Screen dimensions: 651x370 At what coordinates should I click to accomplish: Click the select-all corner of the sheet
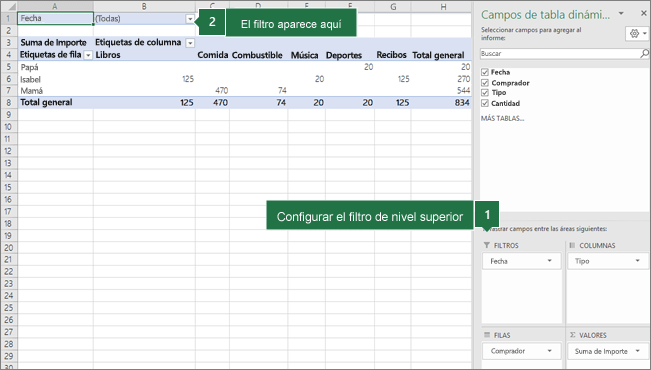pos(8,7)
